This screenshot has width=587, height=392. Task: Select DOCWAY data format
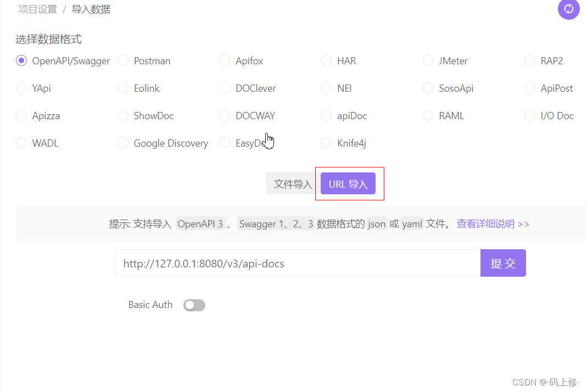click(x=225, y=115)
